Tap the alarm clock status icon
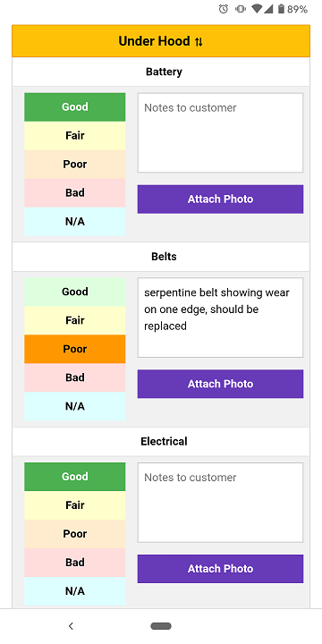Image resolution: width=322 pixels, height=644 pixels. 224,9
